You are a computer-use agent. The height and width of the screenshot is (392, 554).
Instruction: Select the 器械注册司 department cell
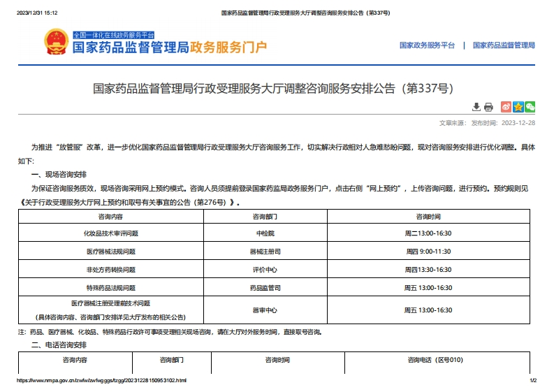(265, 252)
